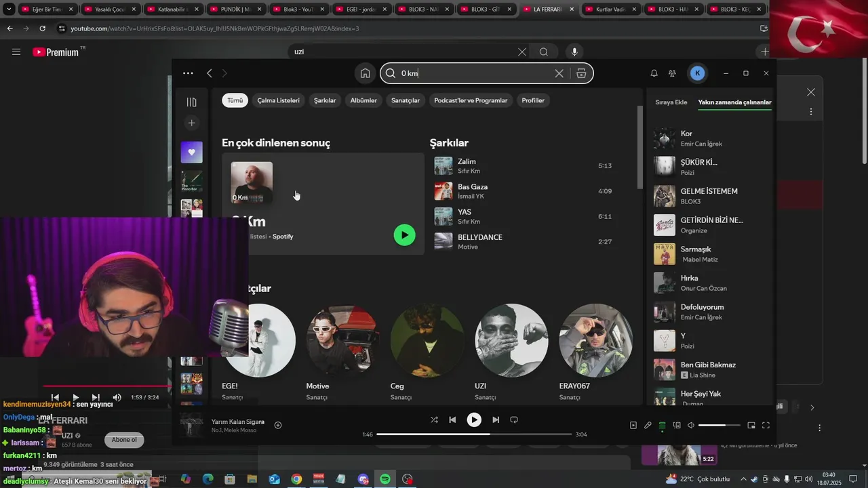Mute Spotify volume speaker icon
Screen dimensions: 868x488
pos(691,425)
